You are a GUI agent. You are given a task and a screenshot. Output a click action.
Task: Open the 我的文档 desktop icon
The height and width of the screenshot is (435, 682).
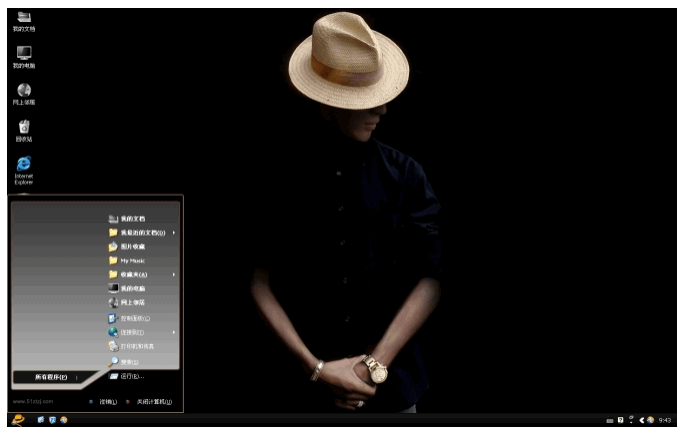click(x=24, y=18)
